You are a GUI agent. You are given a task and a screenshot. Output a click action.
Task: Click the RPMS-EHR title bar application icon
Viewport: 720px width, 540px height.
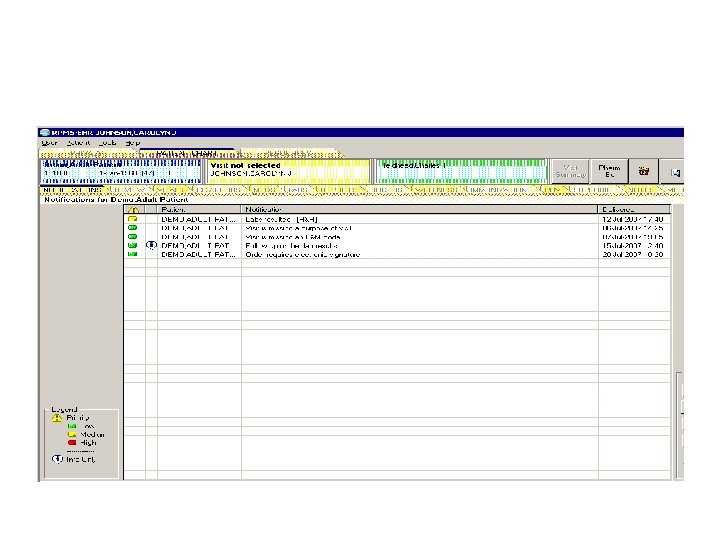pos(45,132)
